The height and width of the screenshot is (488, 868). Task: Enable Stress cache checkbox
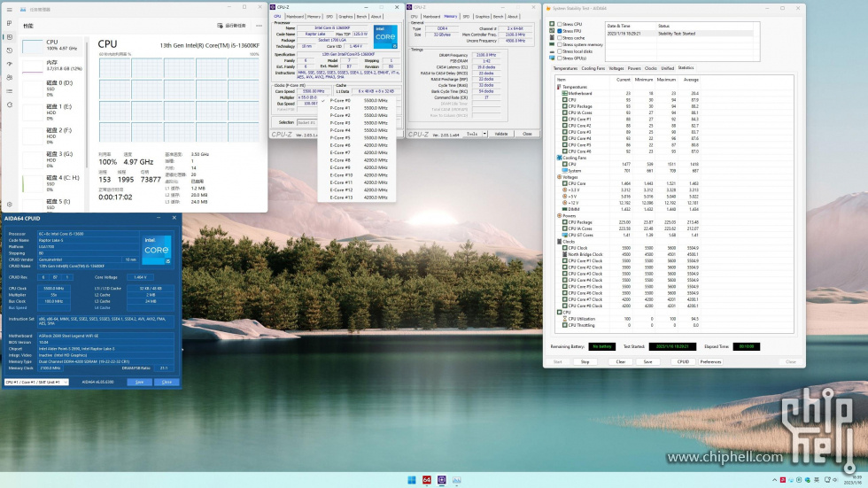point(560,37)
